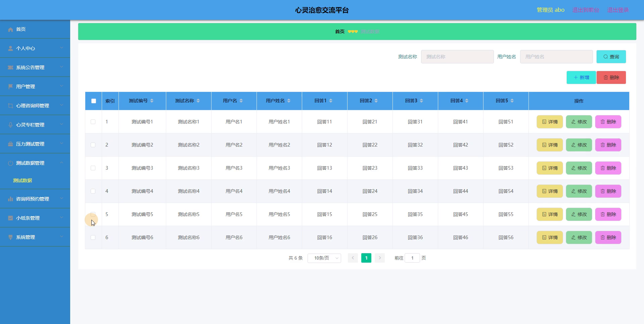This screenshot has height=324, width=644.
Task: Click the person icon beside 个人中心
Action: point(10,49)
